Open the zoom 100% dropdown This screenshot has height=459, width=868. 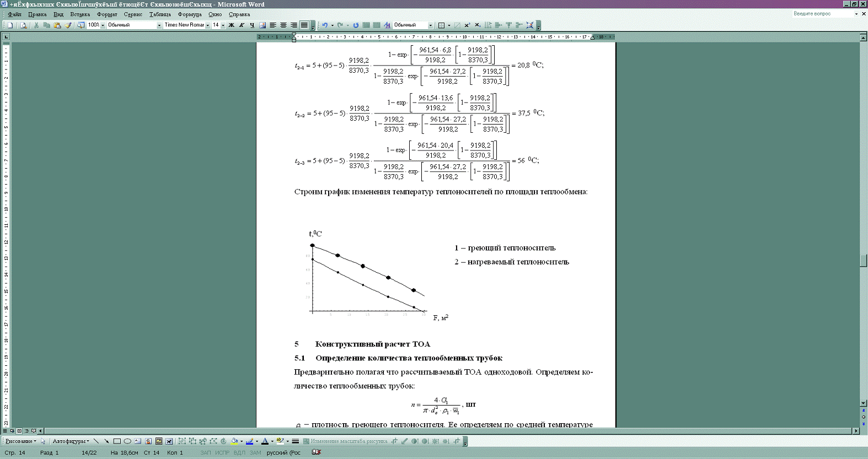coord(103,25)
